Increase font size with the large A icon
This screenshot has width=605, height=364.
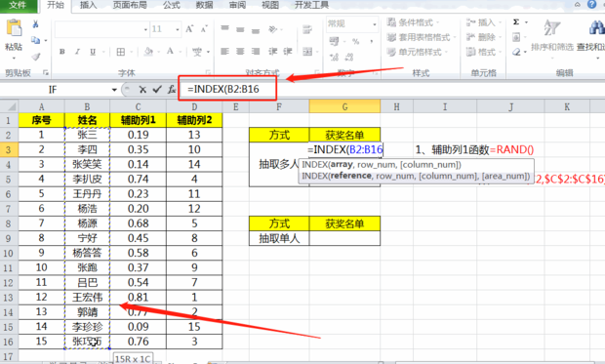[x=189, y=29]
